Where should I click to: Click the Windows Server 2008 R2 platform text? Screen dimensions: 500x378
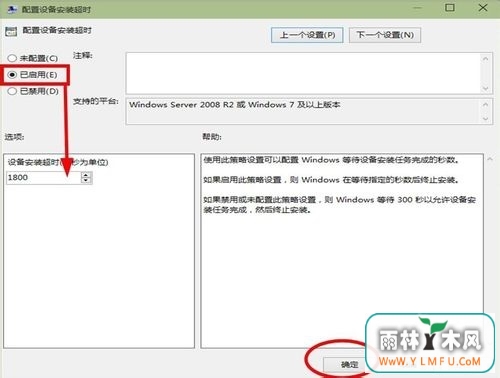coord(235,105)
